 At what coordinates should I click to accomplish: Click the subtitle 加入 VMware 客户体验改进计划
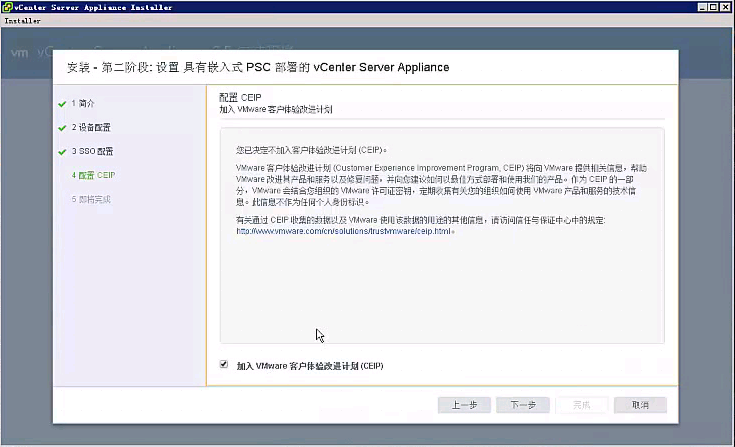[276, 110]
